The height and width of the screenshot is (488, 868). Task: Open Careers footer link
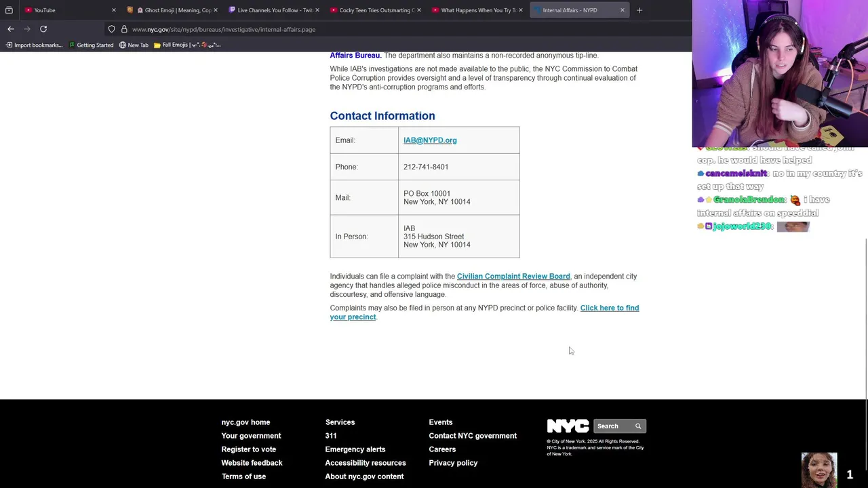point(442,449)
